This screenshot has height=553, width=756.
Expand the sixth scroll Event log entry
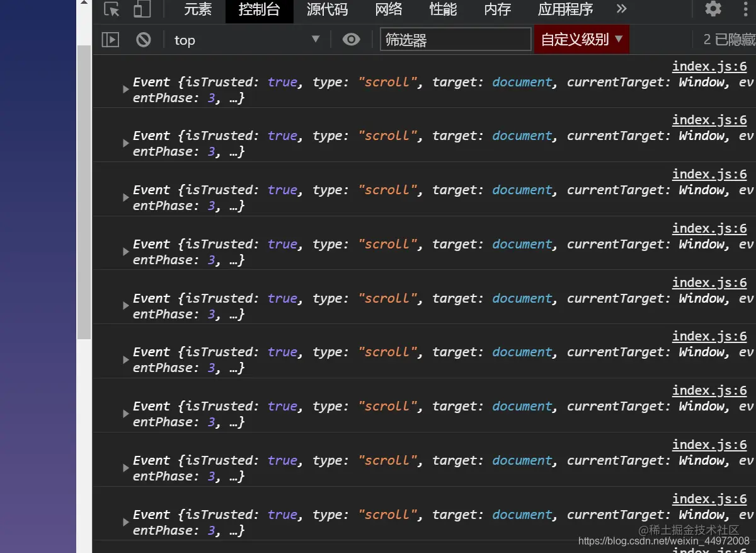tap(126, 360)
